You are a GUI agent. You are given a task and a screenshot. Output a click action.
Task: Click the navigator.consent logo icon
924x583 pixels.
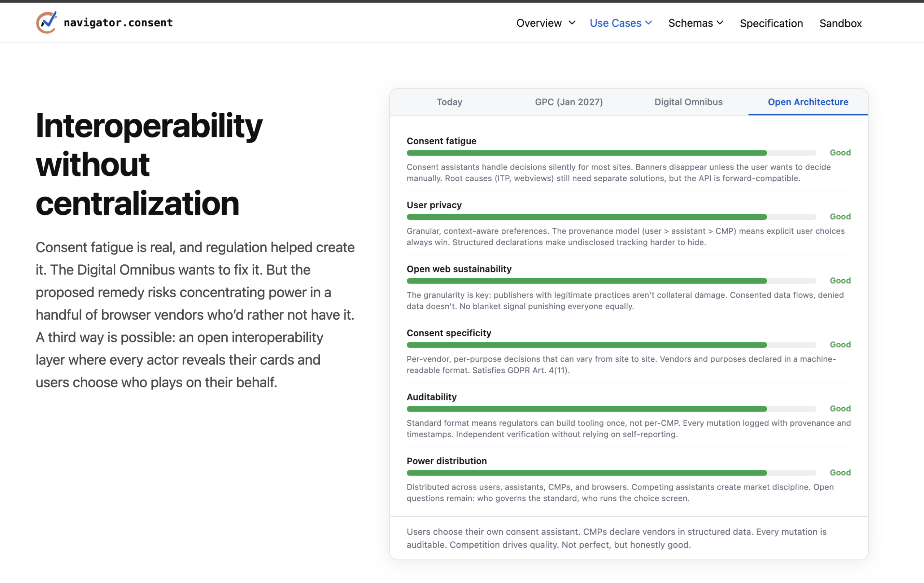point(46,22)
